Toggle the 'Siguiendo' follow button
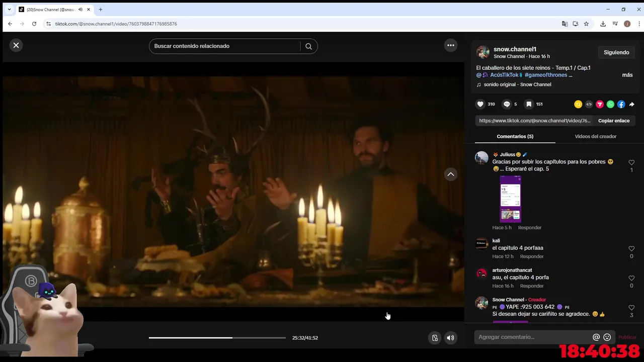 click(616, 52)
